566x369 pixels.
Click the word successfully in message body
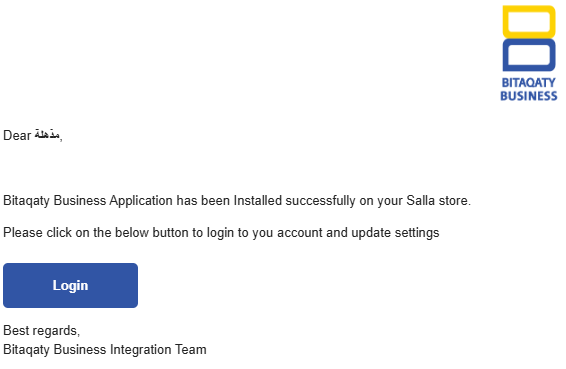[x=320, y=200]
